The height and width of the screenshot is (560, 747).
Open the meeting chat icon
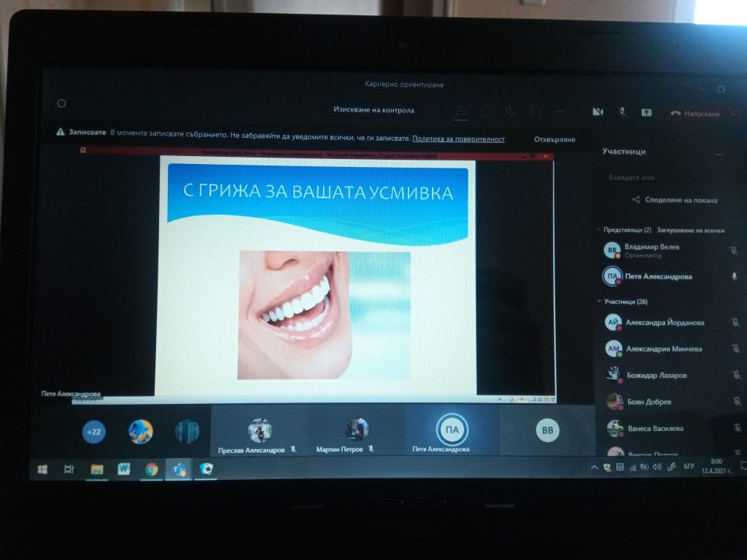486,112
